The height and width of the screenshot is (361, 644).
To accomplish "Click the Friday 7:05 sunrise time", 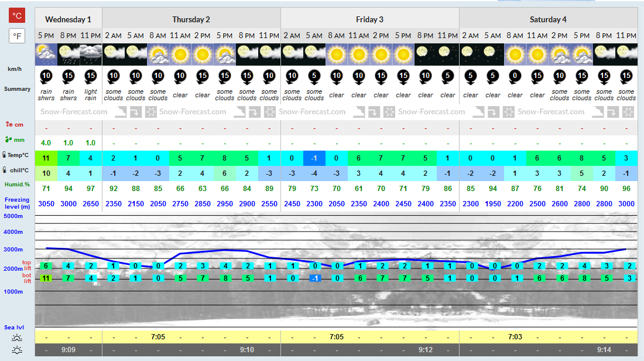I will coord(337,337).
